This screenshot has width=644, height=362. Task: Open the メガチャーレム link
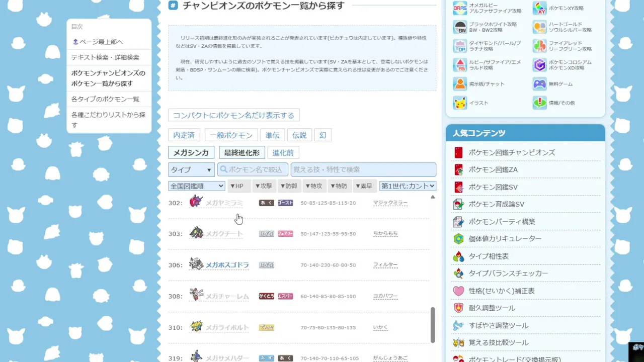[227, 296]
